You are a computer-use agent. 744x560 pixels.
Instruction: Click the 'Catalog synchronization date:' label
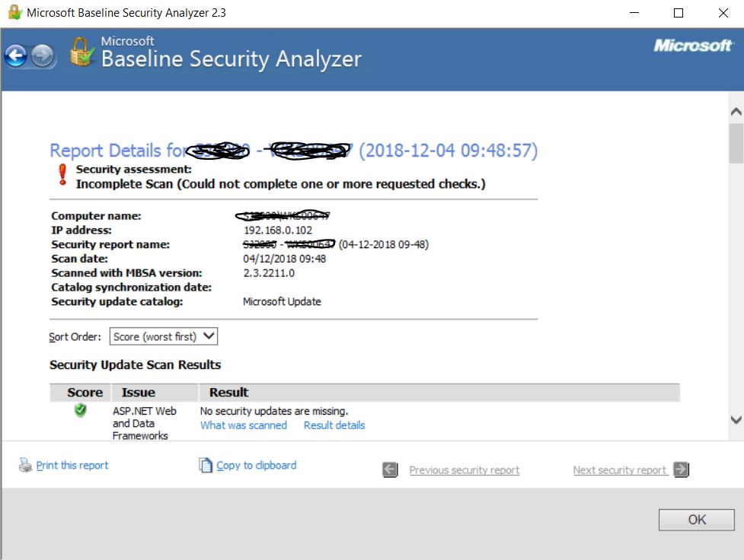click(x=132, y=288)
